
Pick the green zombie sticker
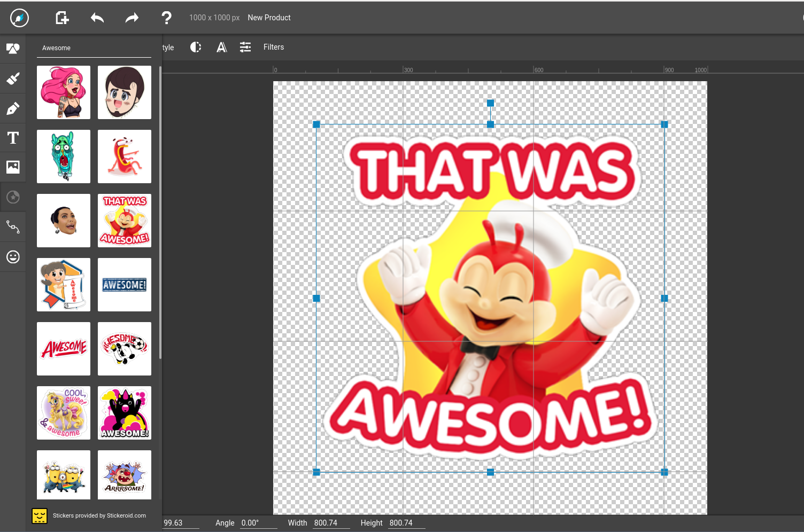click(64, 157)
